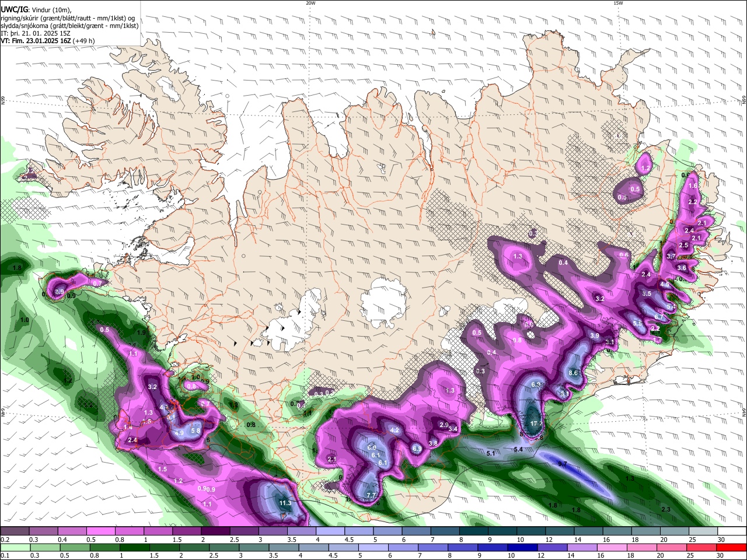The width and height of the screenshot is (747, 560).
Task: Click the 5.4 rain value label
Action: point(518,449)
